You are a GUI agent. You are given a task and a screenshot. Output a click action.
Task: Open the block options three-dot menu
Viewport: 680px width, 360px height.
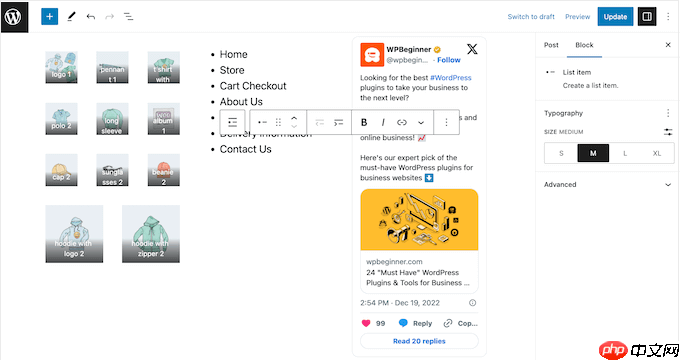pyautogui.click(x=446, y=122)
